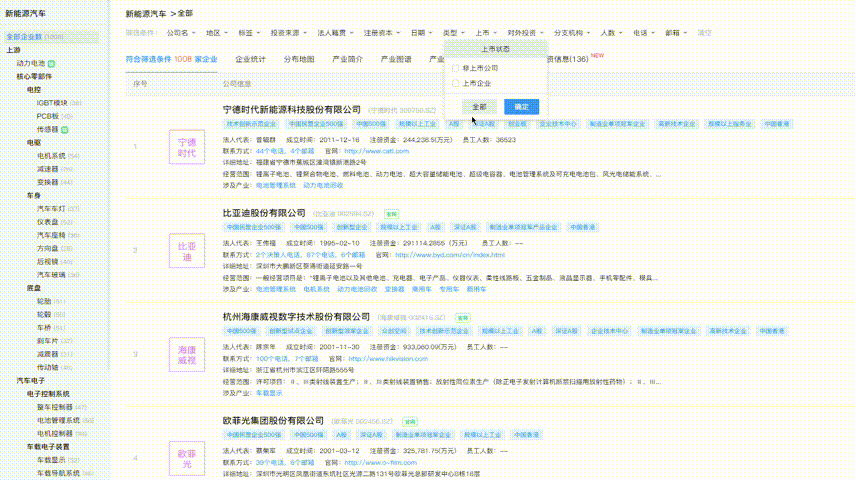
Task: Click the 比亚迪 company logo thumbnail
Action: [187, 251]
